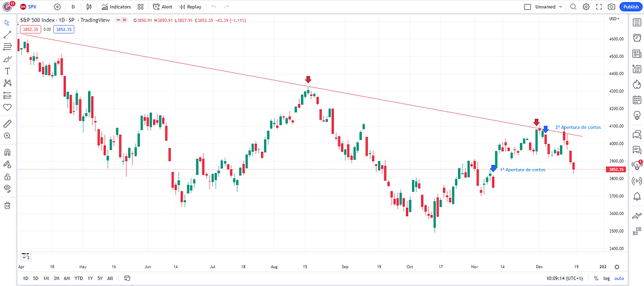
Task: Select the trend line drawing tool
Action: [x=7, y=35]
